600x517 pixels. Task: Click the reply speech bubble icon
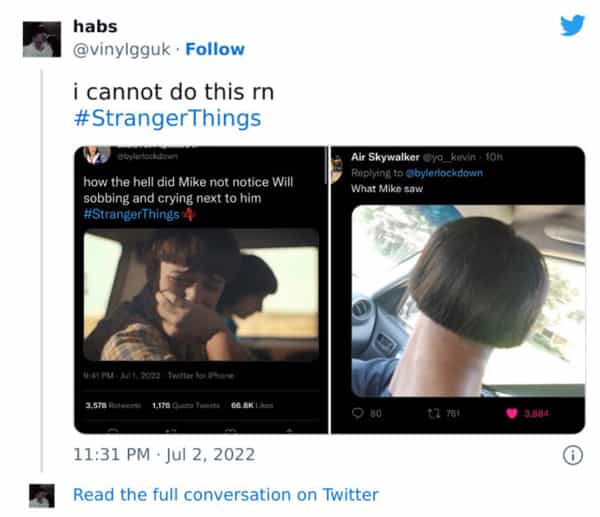pyautogui.click(x=357, y=413)
